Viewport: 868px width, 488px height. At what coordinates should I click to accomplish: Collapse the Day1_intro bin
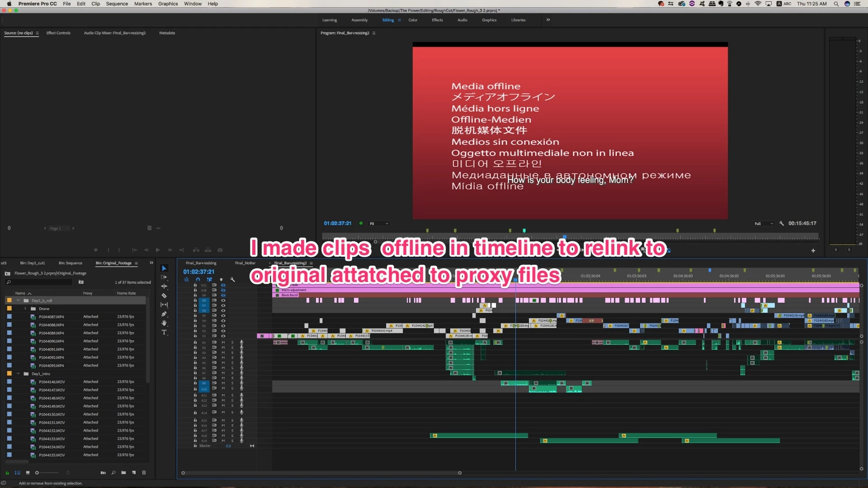tap(18, 374)
